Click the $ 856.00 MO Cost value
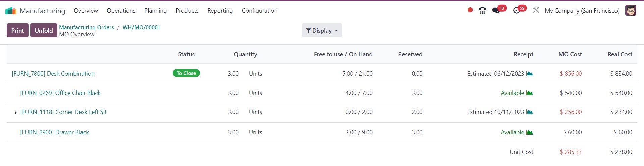Screen dimensions: 644x166 tap(571, 74)
